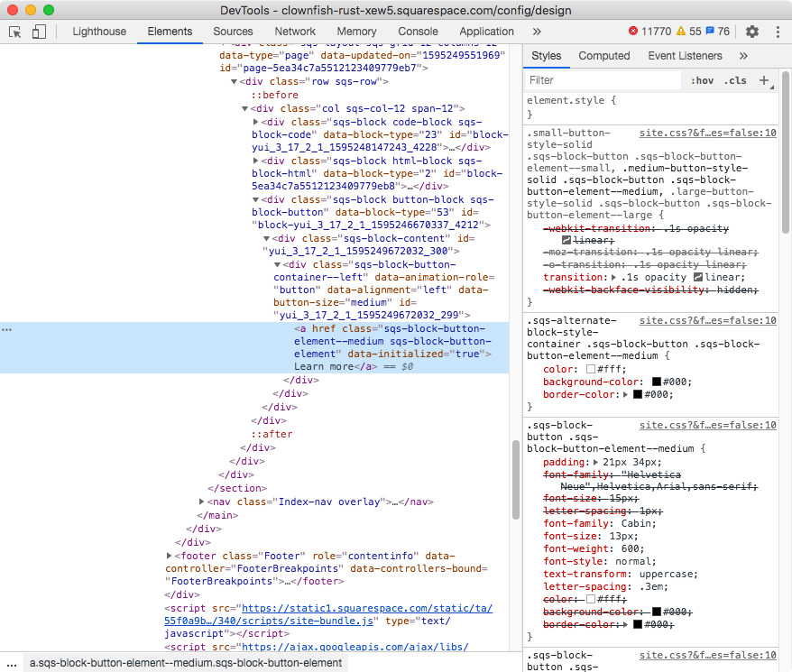Image resolution: width=792 pixels, height=672 pixels.
Task: Select the closing </main> tag row
Action: coord(217,515)
